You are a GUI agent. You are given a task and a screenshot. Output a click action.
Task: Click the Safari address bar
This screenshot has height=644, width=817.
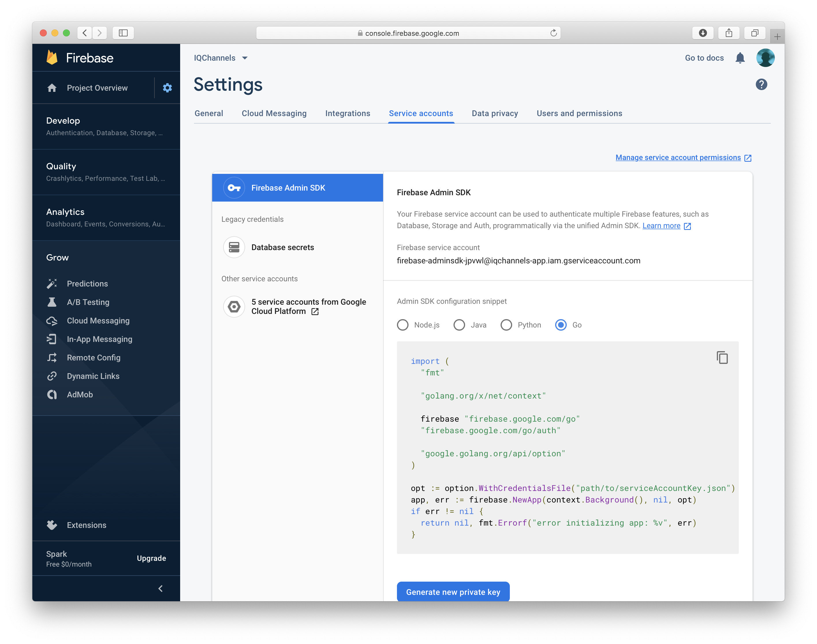(408, 33)
